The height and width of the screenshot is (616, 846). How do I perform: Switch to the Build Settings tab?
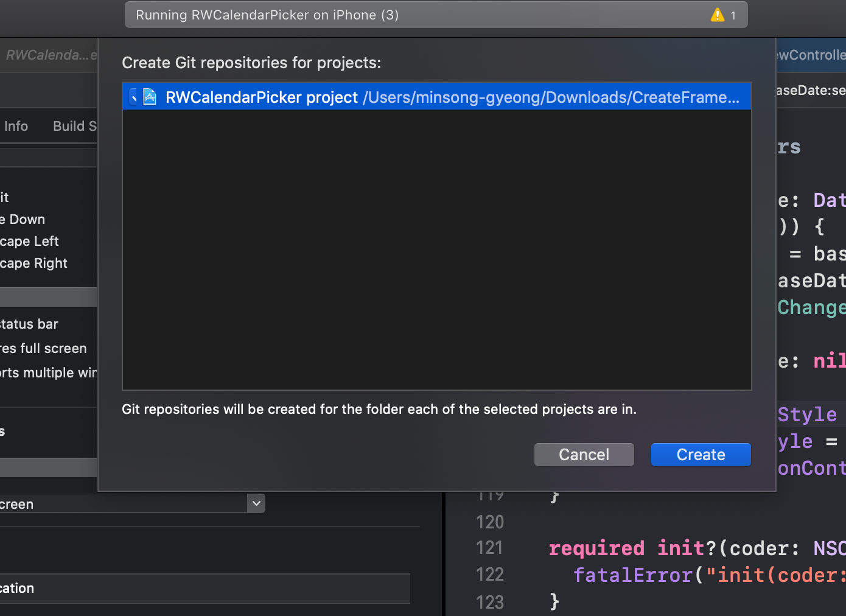(75, 126)
